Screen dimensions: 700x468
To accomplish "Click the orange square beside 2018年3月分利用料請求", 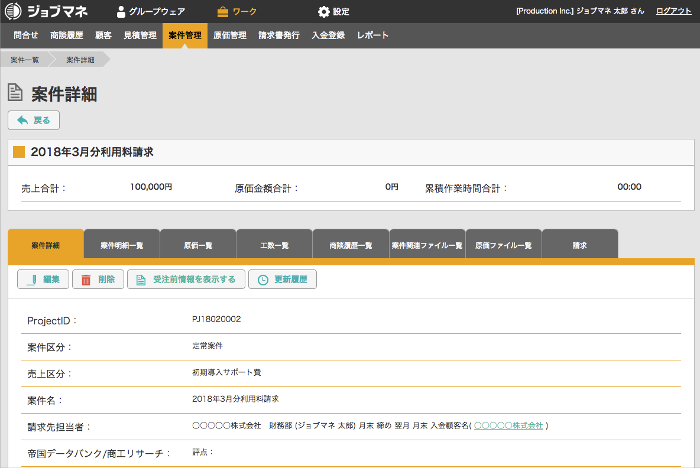I will (x=19, y=152).
